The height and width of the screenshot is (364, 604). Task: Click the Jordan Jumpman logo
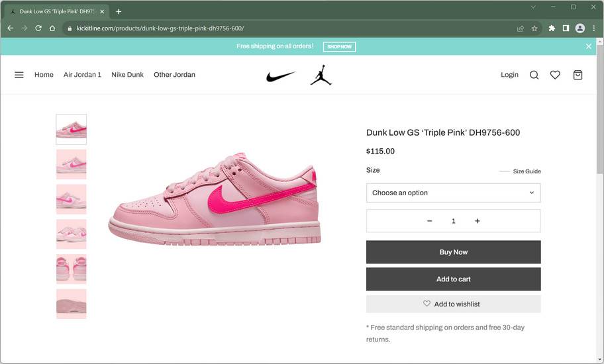pyautogui.click(x=321, y=75)
